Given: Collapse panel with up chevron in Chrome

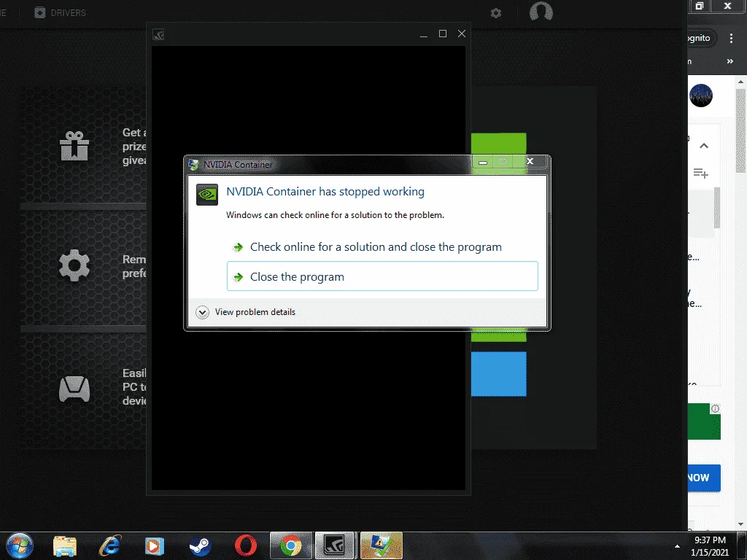Looking at the screenshot, I should [704, 146].
